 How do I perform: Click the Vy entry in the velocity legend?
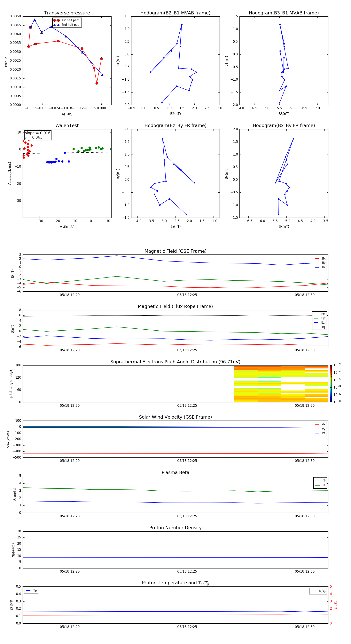click(320, 429)
